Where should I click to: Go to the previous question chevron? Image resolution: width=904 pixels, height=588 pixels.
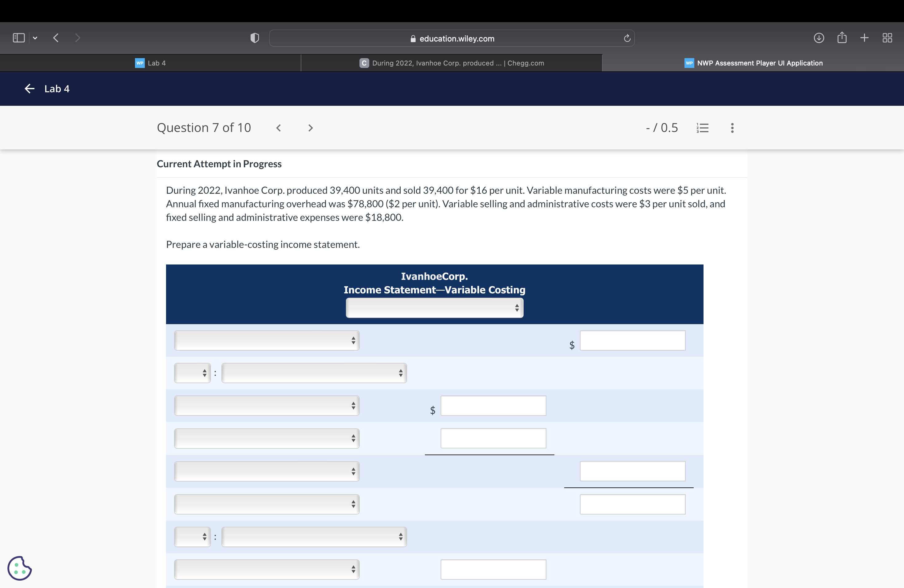pyautogui.click(x=278, y=128)
